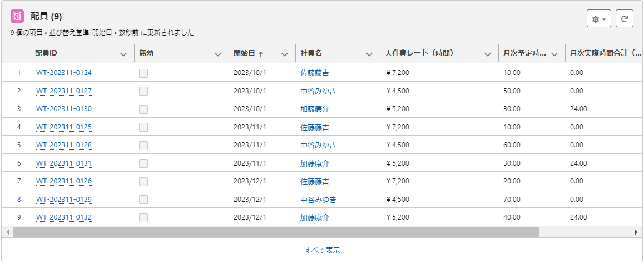
Task: Click the 開始日 ascending sort arrow
Action: [261, 54]
